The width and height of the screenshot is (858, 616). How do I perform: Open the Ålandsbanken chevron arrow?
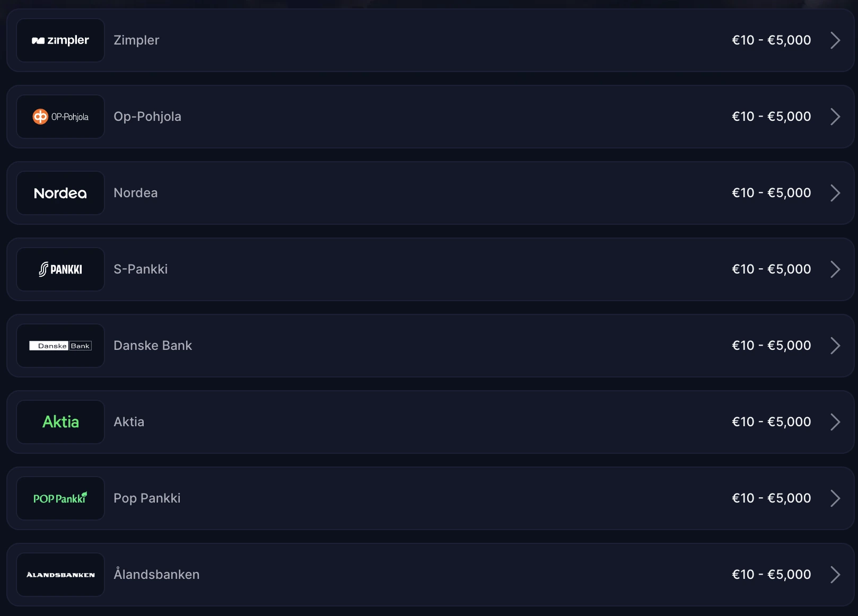coord(835,574)
